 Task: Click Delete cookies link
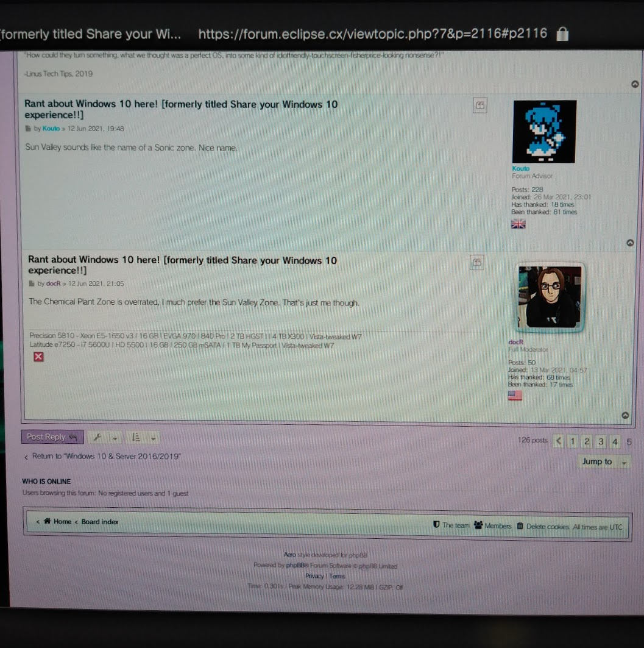547,527
